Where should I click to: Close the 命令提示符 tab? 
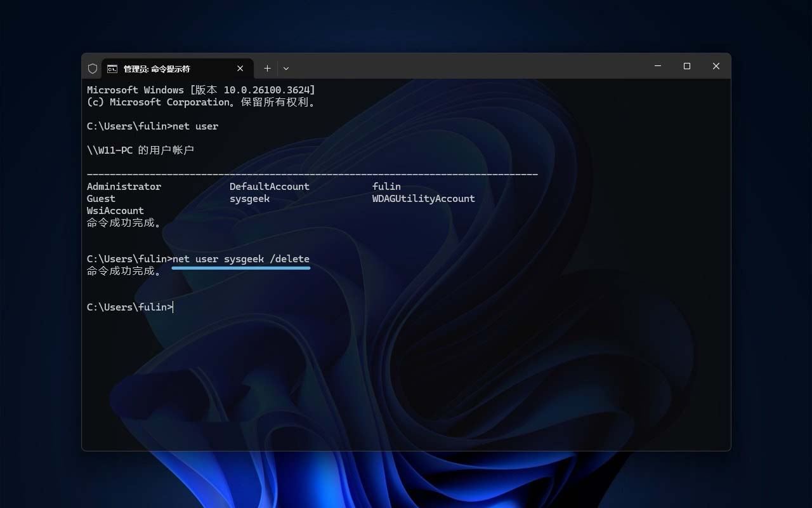(x=240, y=69)
